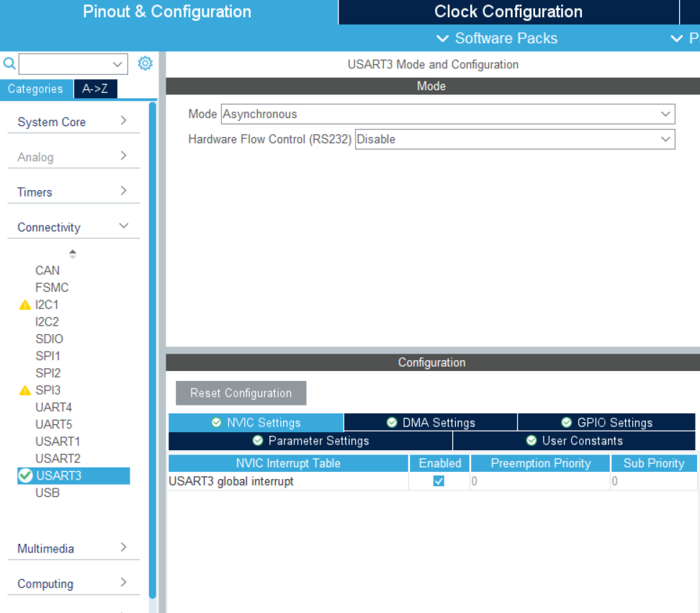Open the GPIO Settings tab
The width and height of the screenshot is (700, 613).
click(x=606, y=422)
